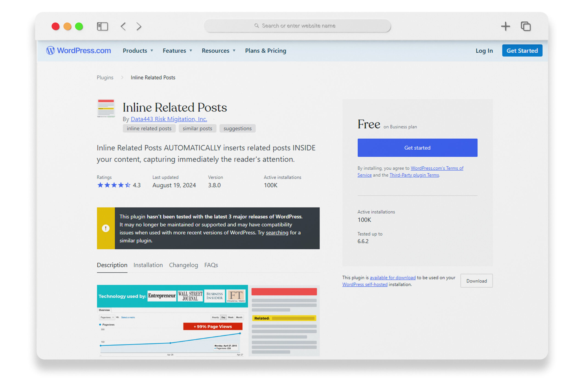The width and height of the screenshot is (588, 379).
Task: Click the Inline Related Posts heading
Action: click(175, 107)
